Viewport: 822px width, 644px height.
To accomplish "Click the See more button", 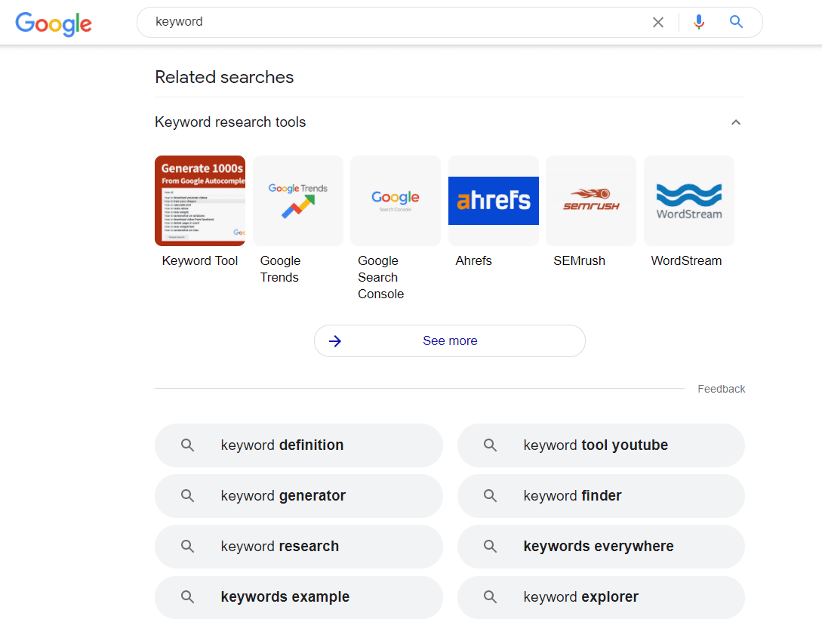I will 450,341.
